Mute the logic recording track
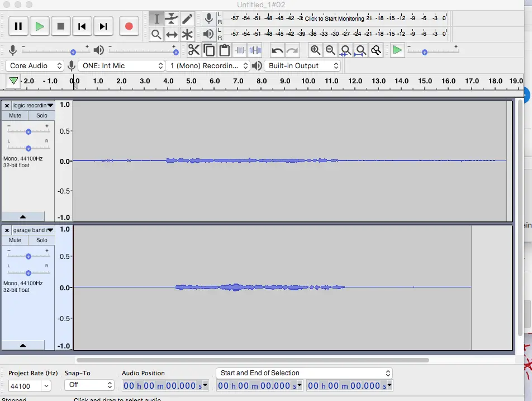This screenshot has width=532, height=401. point(15,115)
